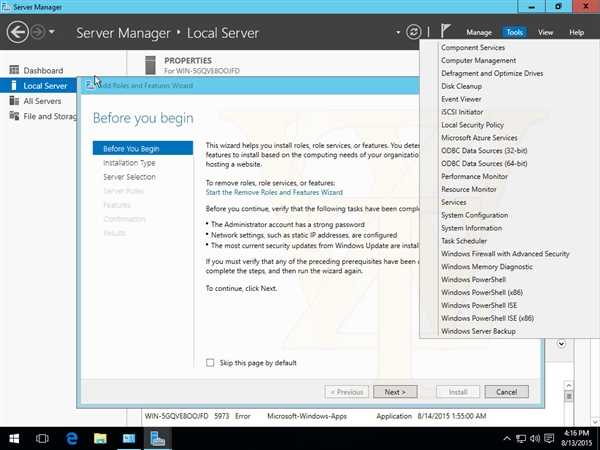Open System Configuration

(474, 215)
